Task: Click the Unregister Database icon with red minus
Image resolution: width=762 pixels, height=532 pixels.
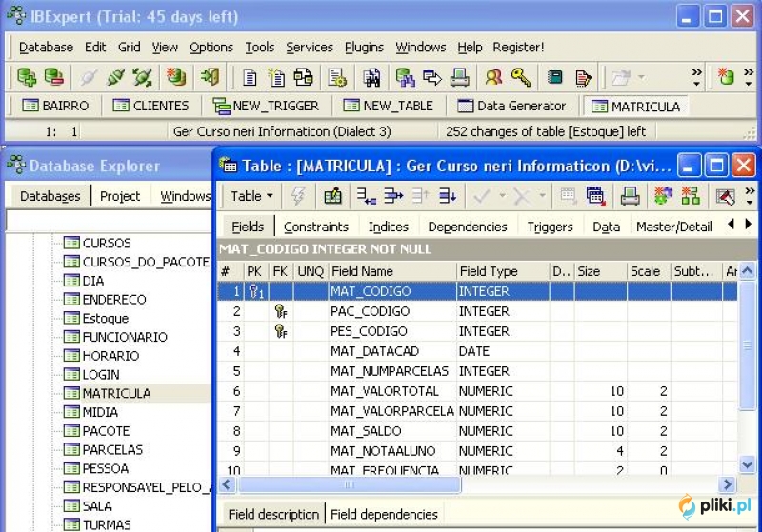Action: [53, 77]
